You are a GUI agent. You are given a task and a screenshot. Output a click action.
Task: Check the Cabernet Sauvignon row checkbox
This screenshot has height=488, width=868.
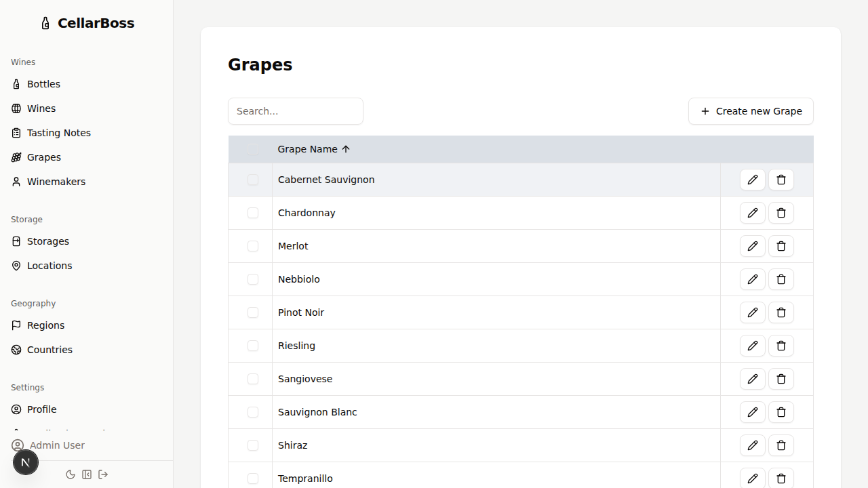coord(253,180)
